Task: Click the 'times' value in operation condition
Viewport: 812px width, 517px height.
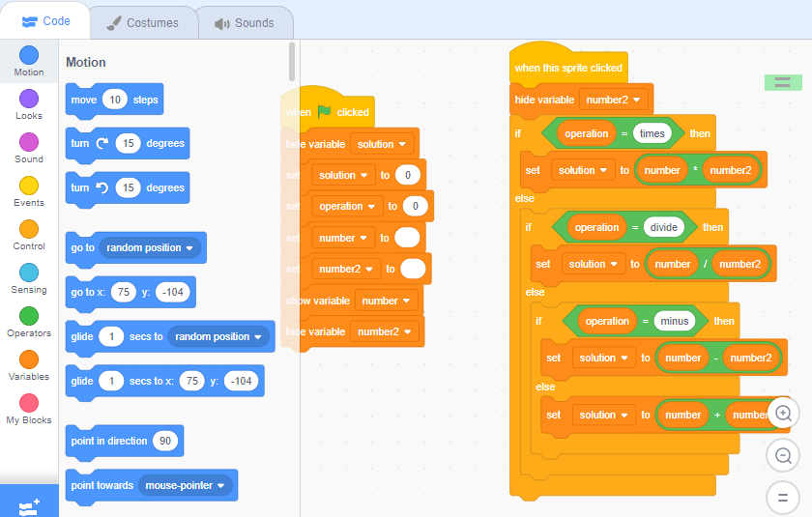Action: click(x=652, y=133)
